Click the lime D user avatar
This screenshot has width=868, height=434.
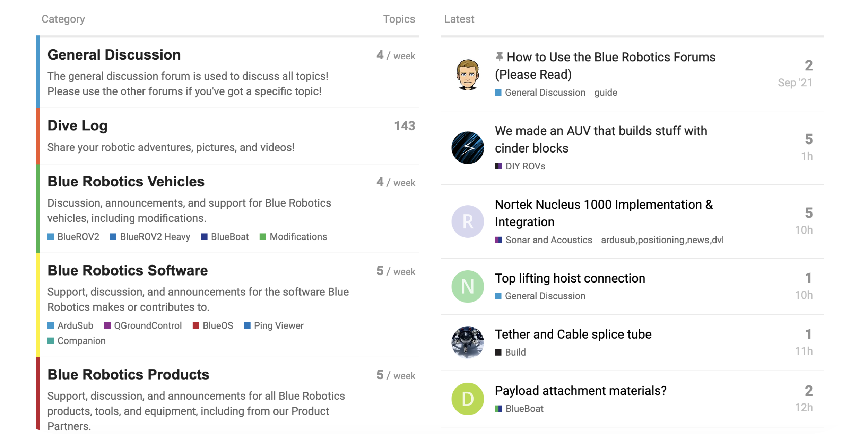[467, 399]
